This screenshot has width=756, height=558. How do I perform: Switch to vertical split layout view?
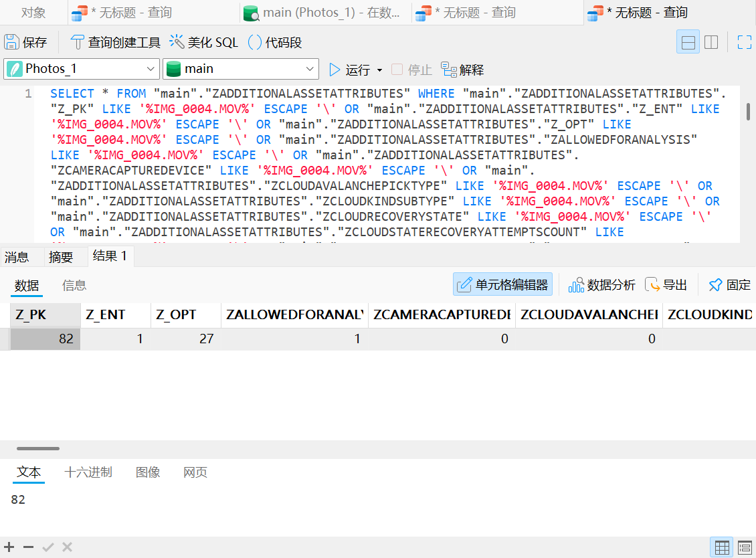pyautogui.click(x=711, y=42)
